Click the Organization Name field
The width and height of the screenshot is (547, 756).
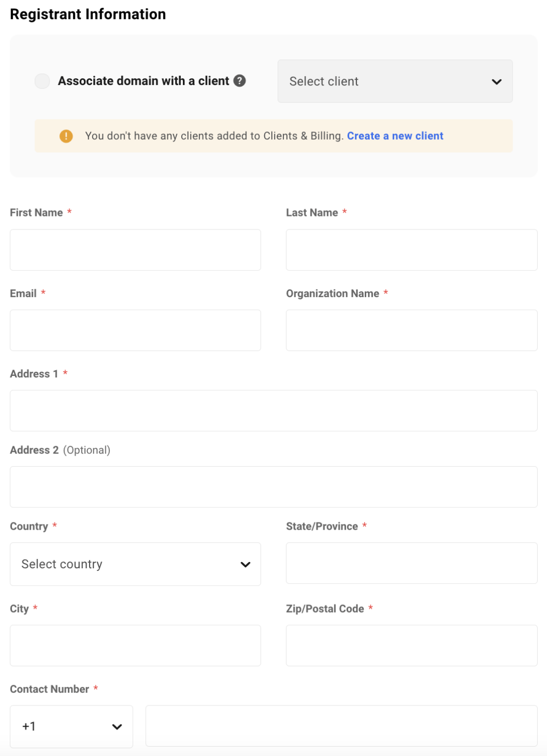[411, 330]
